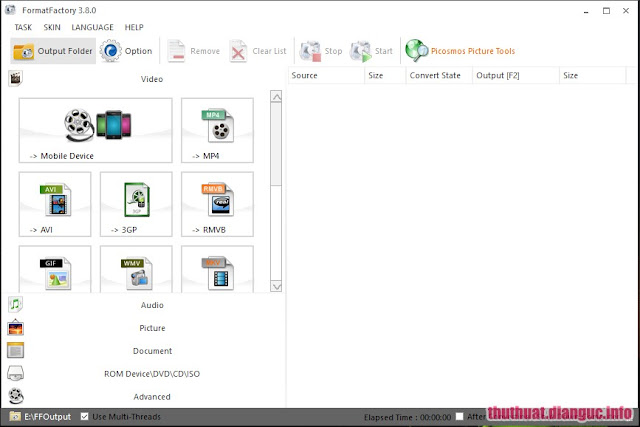The height and width of the screenshot is (427, 640).
Task: Click the status bar output folder icon
Action: point(15,416)
